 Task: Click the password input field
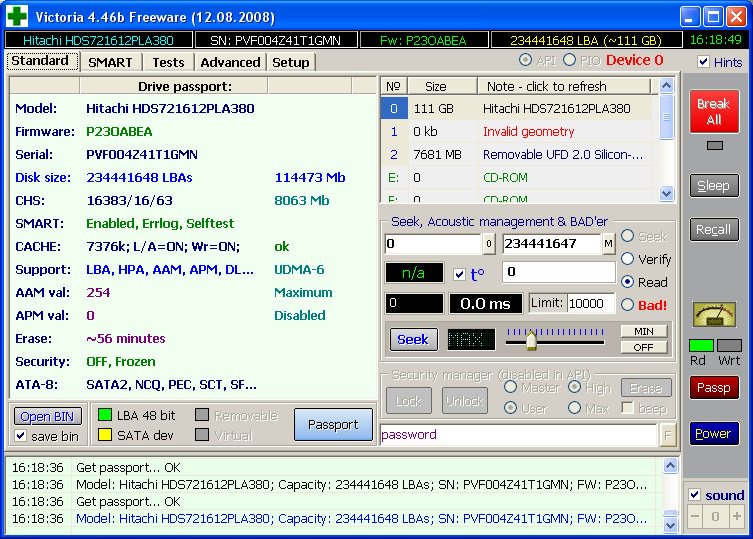[519, 435]
